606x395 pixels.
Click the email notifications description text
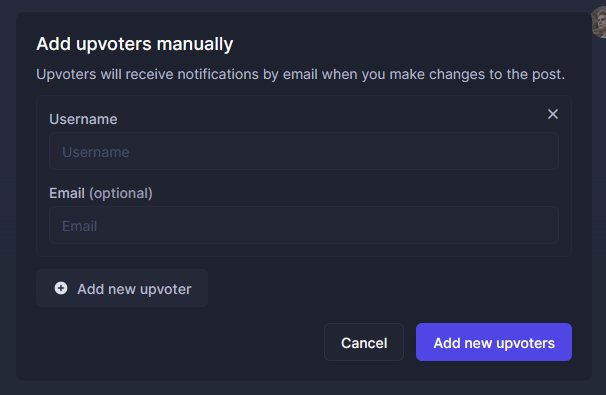pos(300,74)
